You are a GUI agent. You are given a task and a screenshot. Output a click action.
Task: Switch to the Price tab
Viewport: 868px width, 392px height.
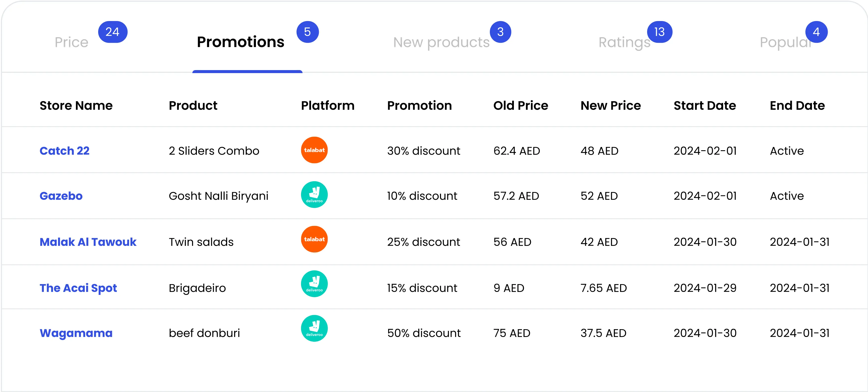(x=71, y=43)
